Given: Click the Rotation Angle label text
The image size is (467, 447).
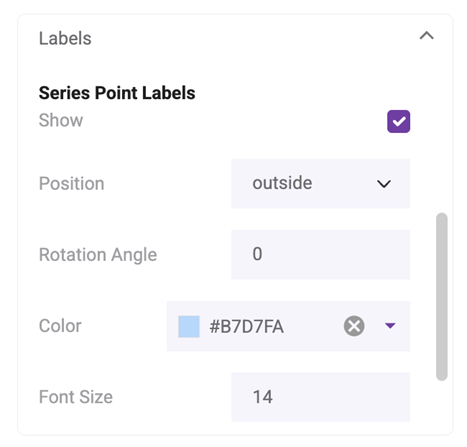Looking at the screenshot, I should point(98,255).
